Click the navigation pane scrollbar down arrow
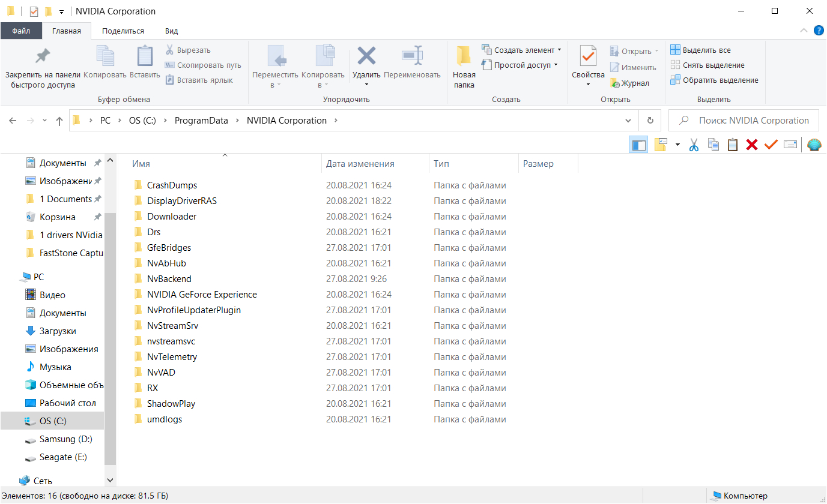Screen dimensions: 827x504 point(110,480)
